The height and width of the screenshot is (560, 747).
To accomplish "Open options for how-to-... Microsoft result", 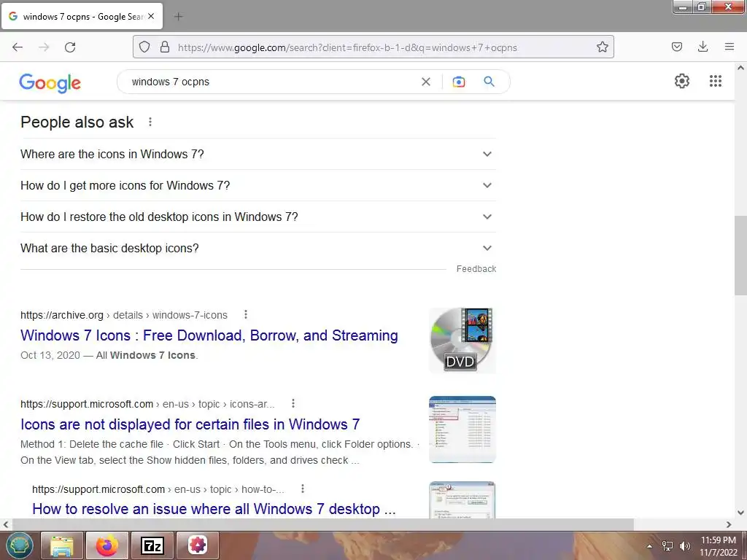I will tap(303, 489).
